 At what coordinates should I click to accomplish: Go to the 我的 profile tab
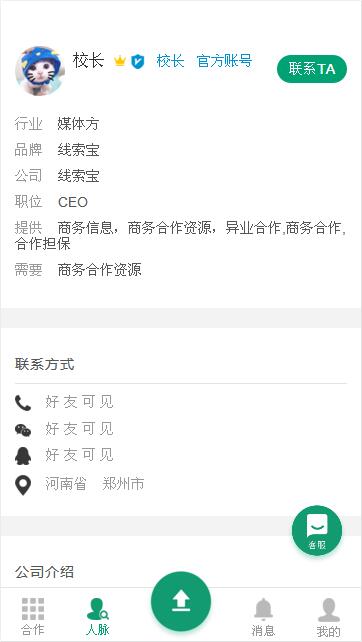(328, 617)
